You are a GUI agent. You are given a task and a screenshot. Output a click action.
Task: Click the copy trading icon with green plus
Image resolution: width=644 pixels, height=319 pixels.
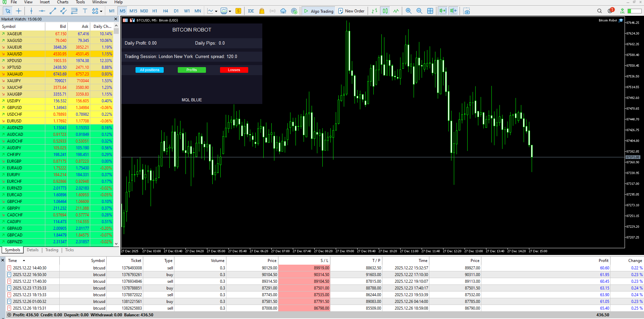click(x=294, y=11)
